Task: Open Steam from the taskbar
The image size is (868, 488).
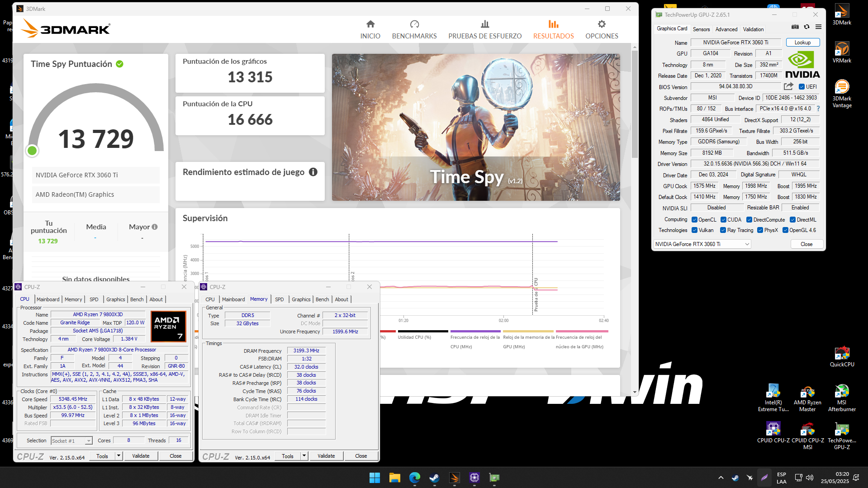Action: click(x=434, y=478)
